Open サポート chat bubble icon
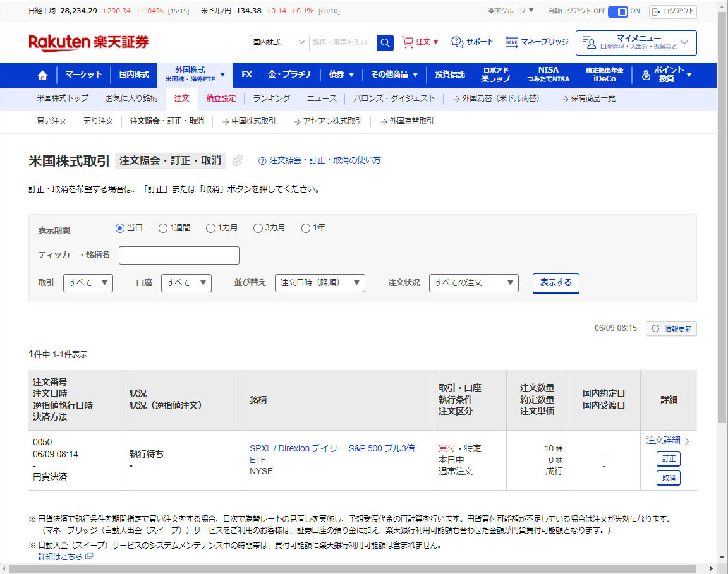This screenshot has width=728, height=574. (457, 42)
